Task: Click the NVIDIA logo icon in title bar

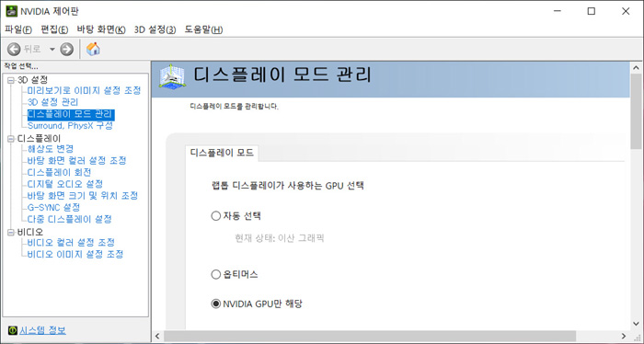Action: pyautogui.click(x=11, y=11)
